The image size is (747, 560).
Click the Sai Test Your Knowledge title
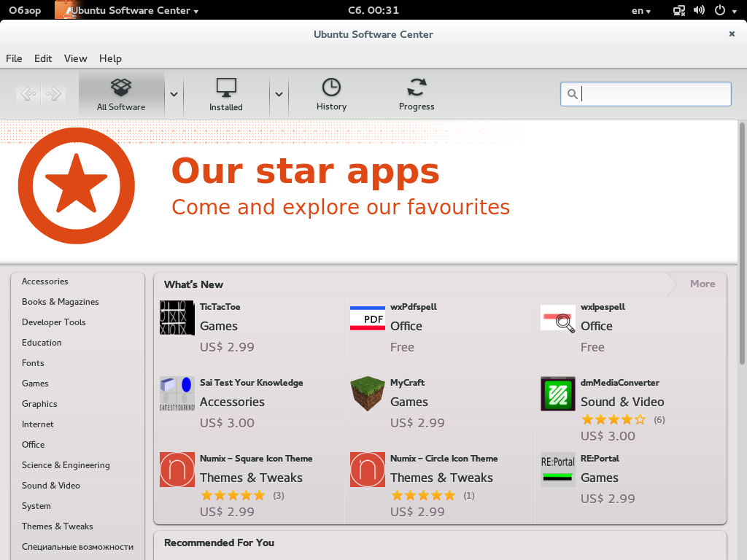tap(251, 383)
